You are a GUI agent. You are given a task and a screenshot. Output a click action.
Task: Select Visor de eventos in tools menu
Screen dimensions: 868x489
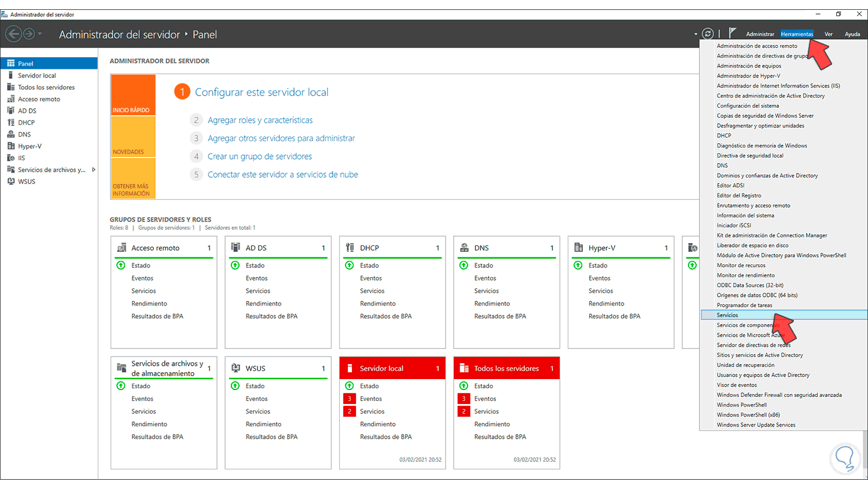coord(737,385)
